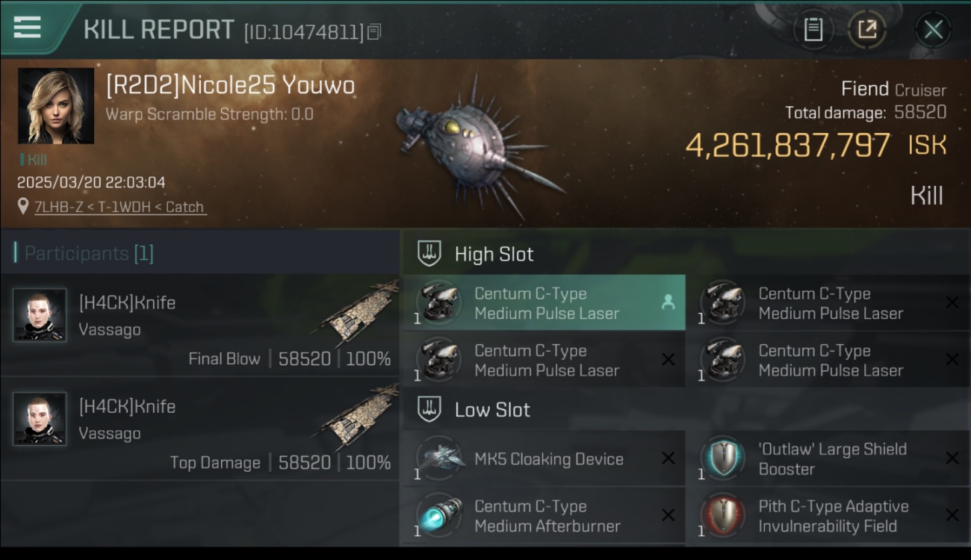The height and width of the screenshot is (560, 971).
Task: Select the Centum C-Type Medium Afterburner icon
Action: [x=439, y=516]
